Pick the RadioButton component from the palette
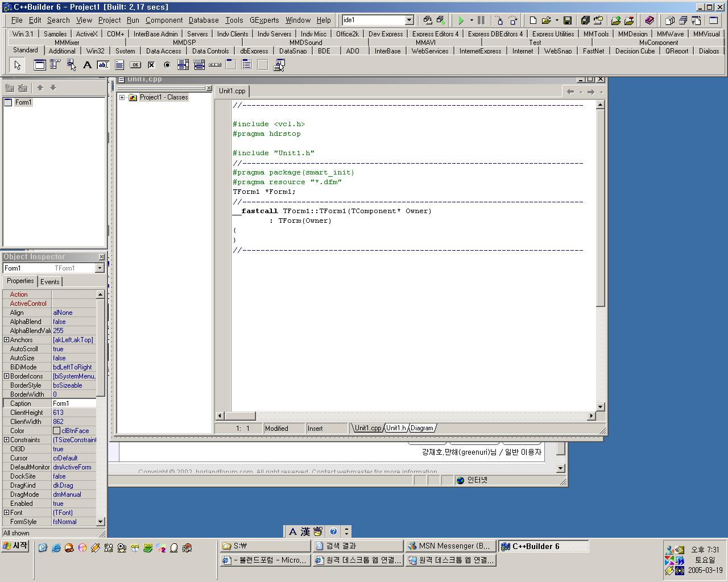 [x=167, y=65]
